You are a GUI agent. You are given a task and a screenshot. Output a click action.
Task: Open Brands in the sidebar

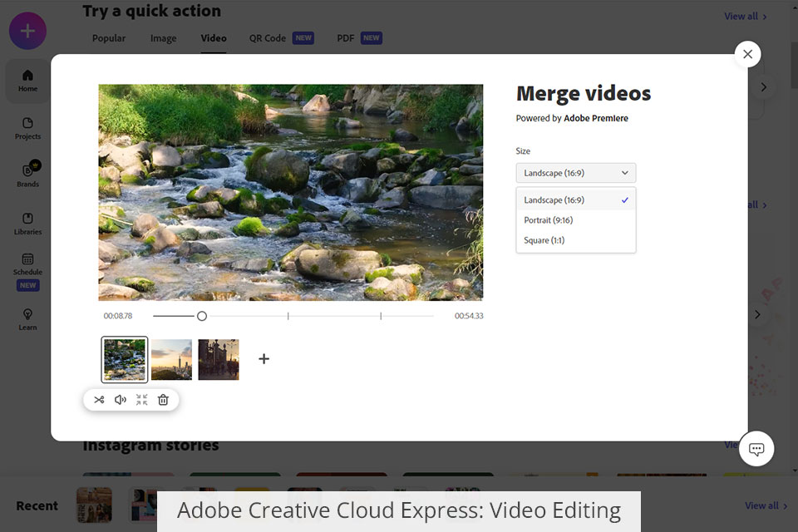click(27, 175)
